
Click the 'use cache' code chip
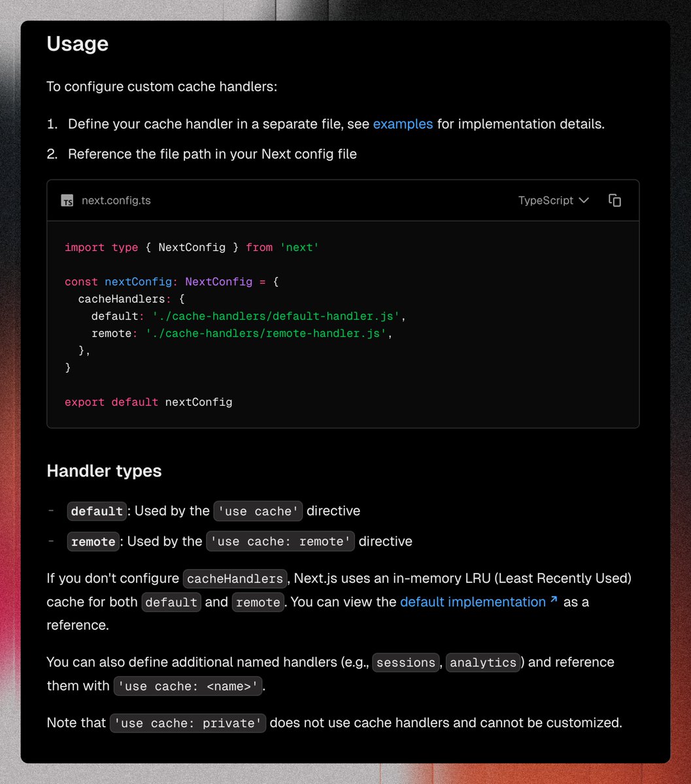258,511
